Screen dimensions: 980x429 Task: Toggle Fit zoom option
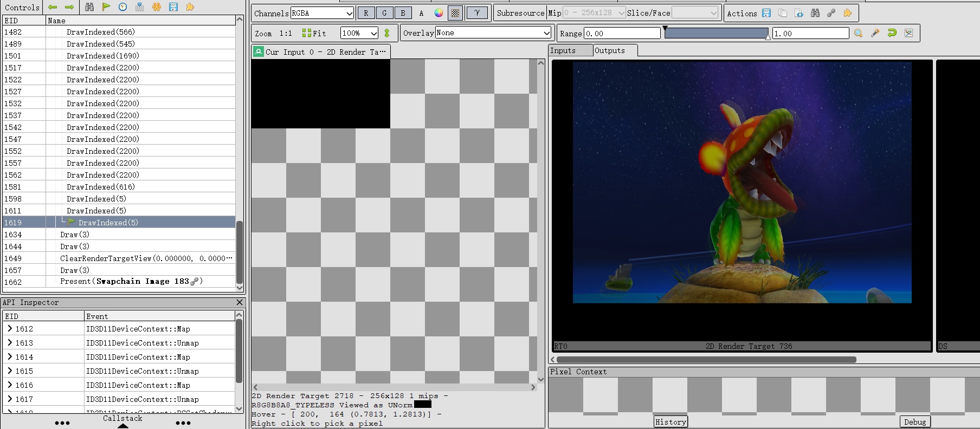(x=314, y=33)
